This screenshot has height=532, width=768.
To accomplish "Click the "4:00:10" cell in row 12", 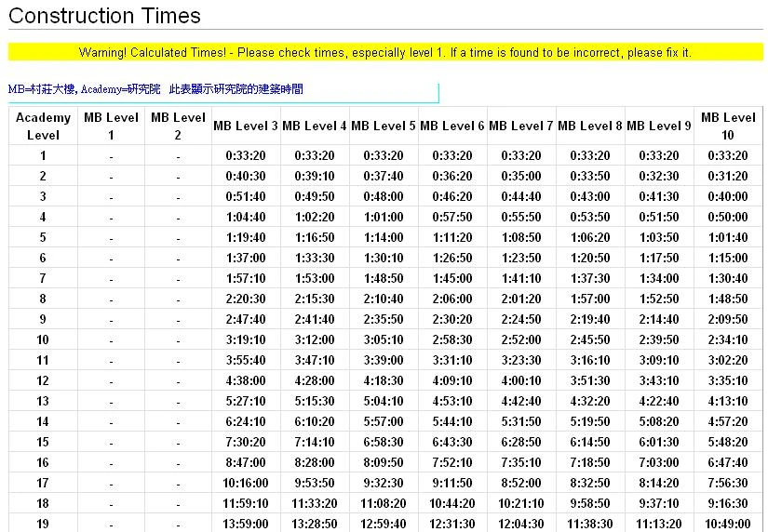I will 521,380.
